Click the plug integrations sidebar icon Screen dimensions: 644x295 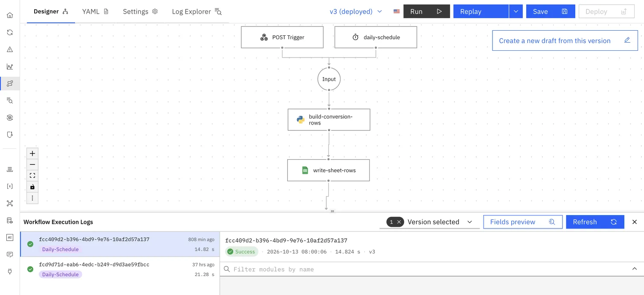pos(10,272)
